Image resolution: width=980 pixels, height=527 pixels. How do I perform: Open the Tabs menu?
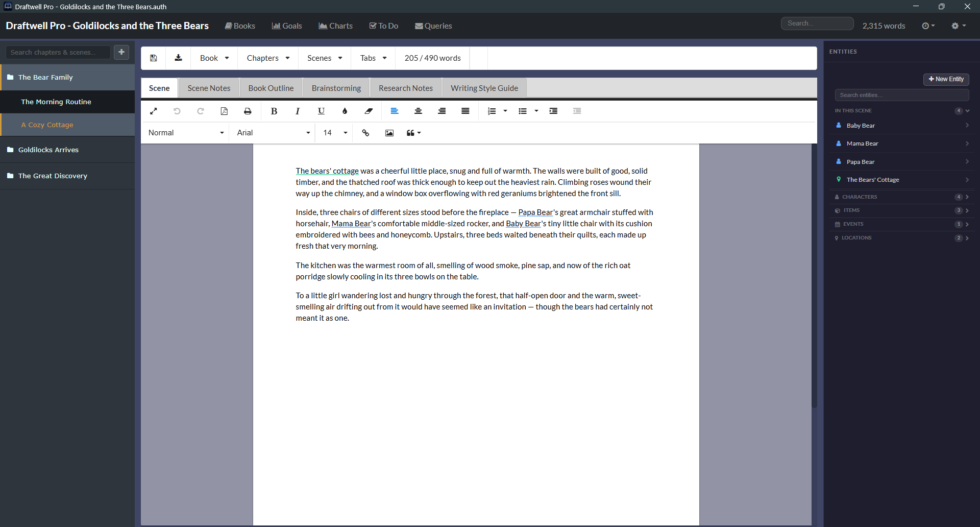click(x=373, y=58)
